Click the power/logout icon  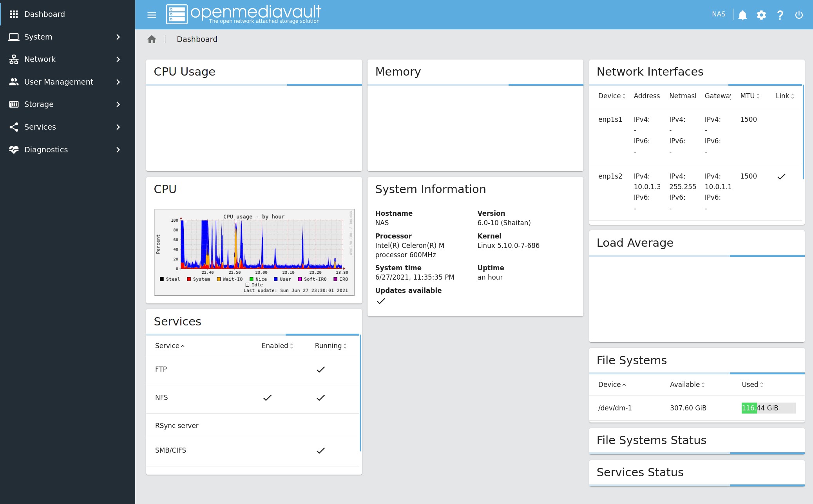(799, 15)
